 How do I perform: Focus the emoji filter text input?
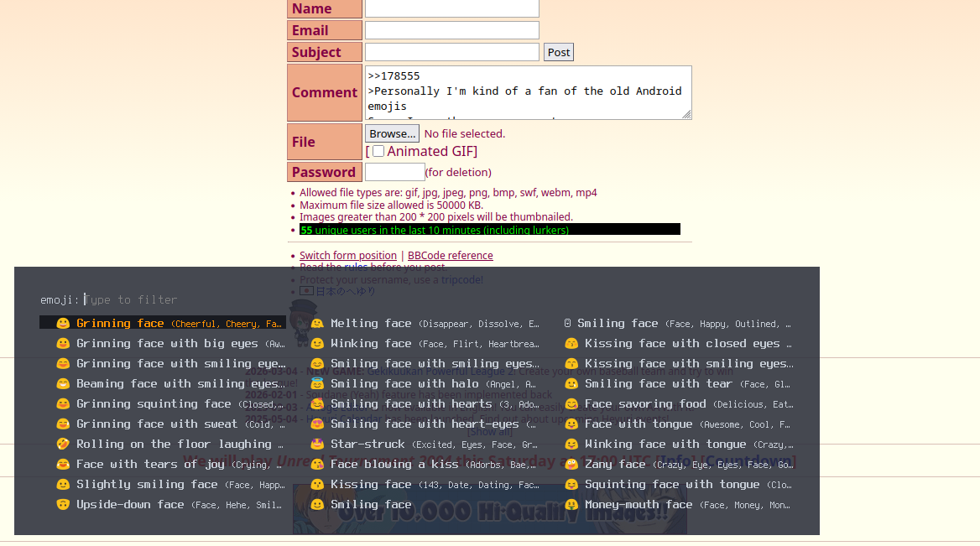[252, 299]
